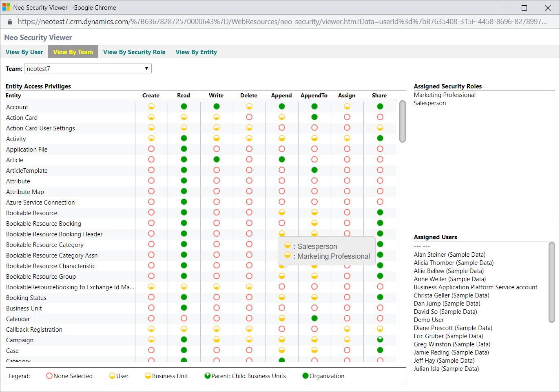Viewport: 560px width, 392px height.
Task: Switch to View By User tab
Action: point(24,52)
